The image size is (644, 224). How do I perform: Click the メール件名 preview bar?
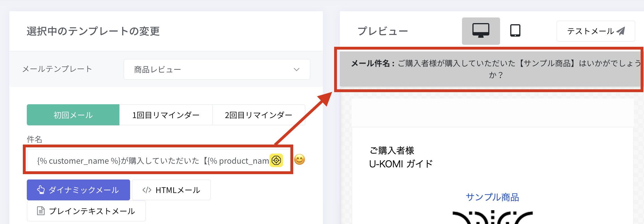coord(491,69)
